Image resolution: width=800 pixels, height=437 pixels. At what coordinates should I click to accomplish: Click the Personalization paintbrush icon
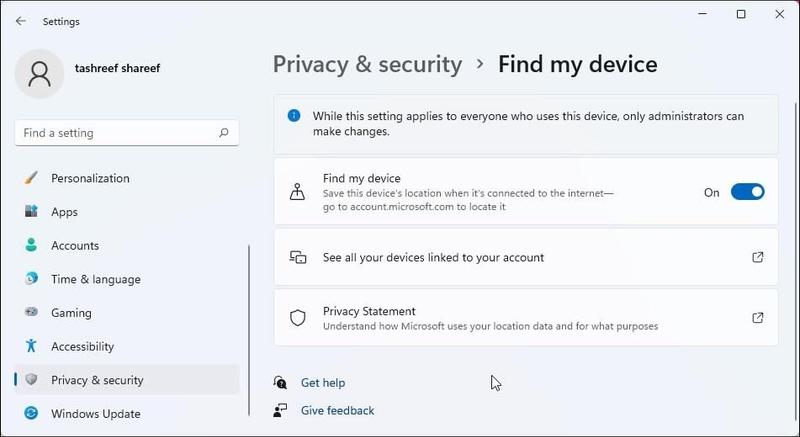pyautogui.click(x=32, y=178)
